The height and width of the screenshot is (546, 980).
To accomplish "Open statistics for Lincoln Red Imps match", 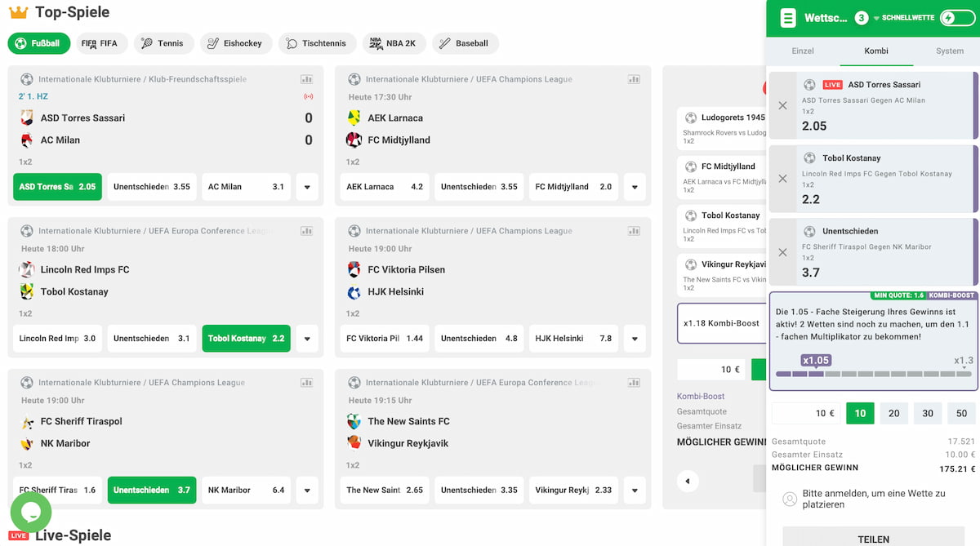I will (307, 231).
